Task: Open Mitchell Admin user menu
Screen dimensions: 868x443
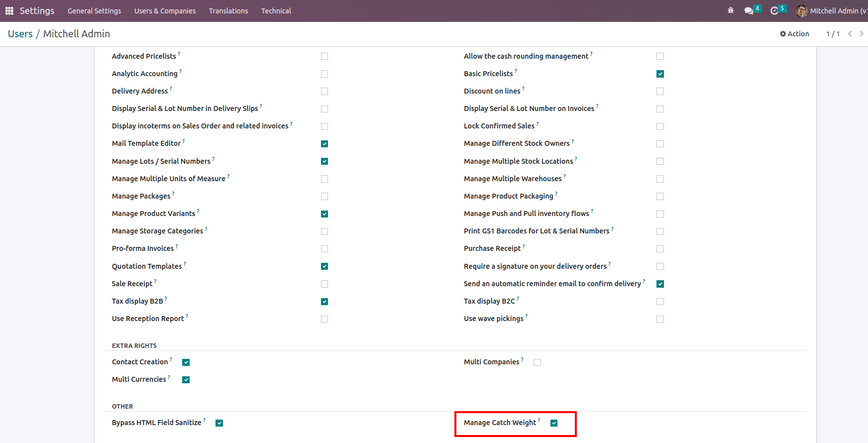Action: 831,10
